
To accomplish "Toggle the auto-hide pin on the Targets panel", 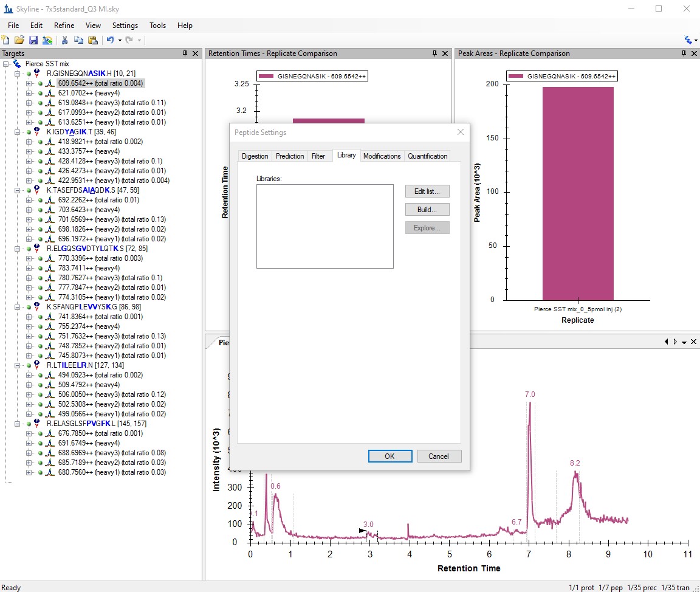I will pyautogui.click(x=185, y=53).
